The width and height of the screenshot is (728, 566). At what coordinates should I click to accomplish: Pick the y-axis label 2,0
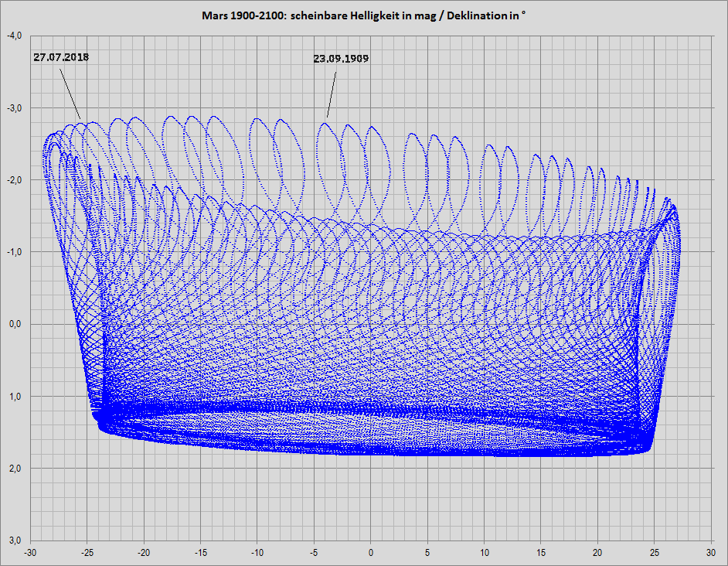point(17,469)
